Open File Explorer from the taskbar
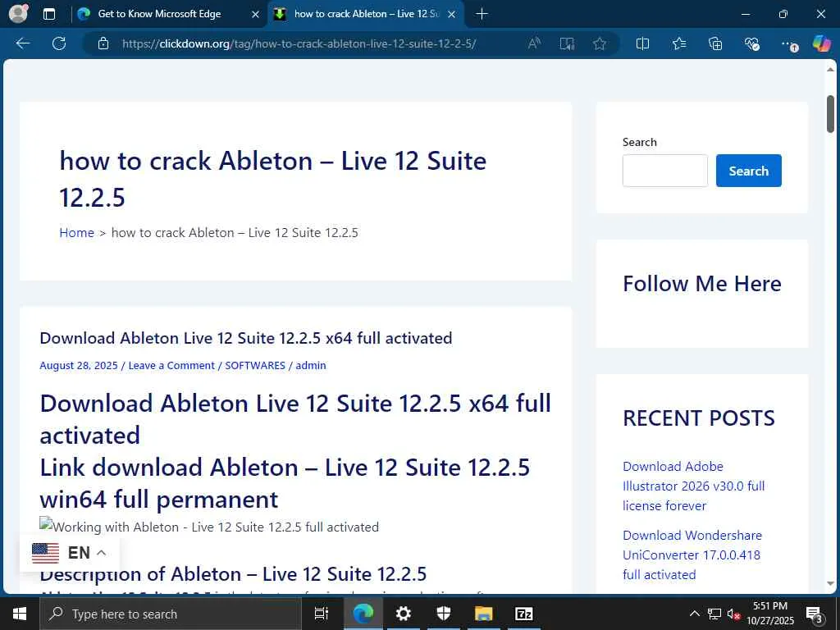840x630 pixels. point(483,614)
